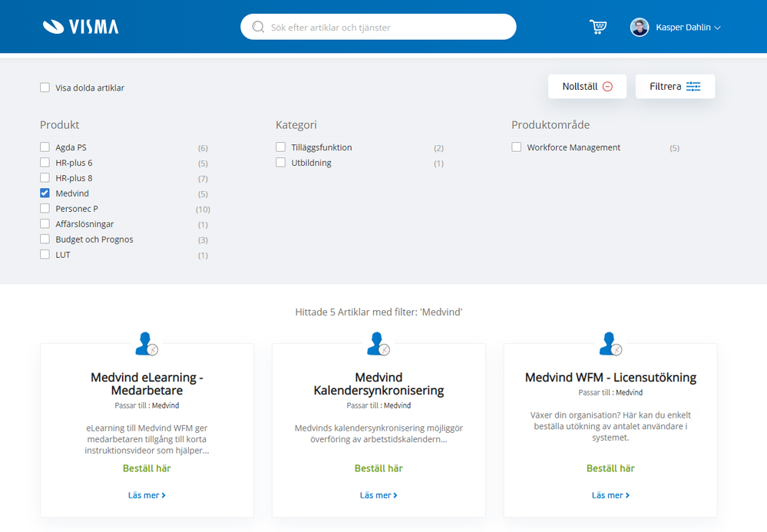Click Beställ här for Medvind Kalendersynkronisering
Screen dimensions: 767x532
[379, 468]
